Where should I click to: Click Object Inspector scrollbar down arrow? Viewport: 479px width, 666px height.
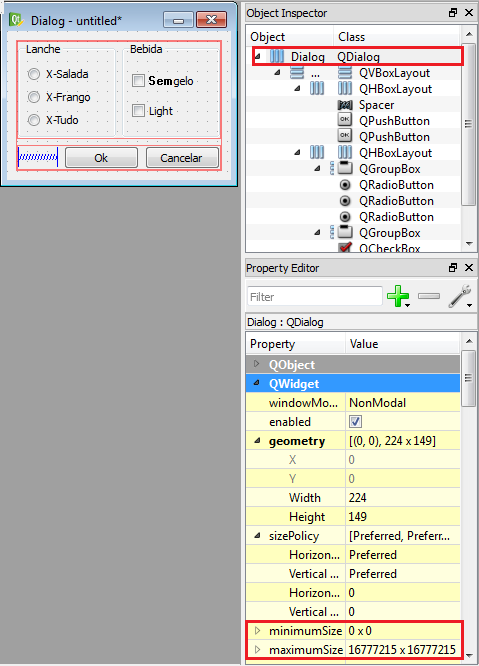(469, 244)
